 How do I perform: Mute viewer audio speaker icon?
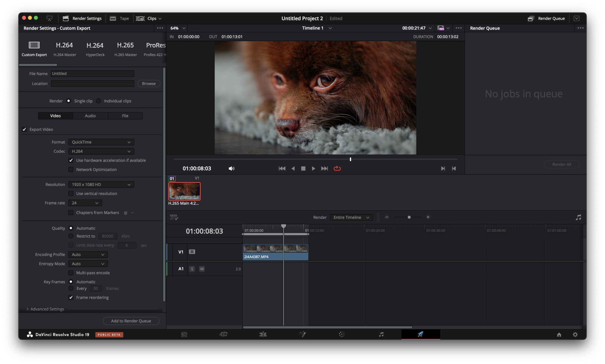click(231, 168)
